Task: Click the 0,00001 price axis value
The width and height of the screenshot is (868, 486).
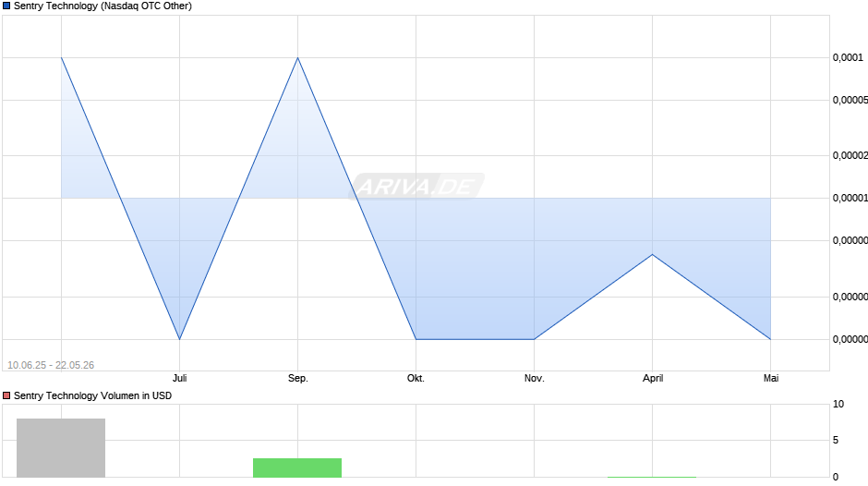Action: (x=850, y=198)
